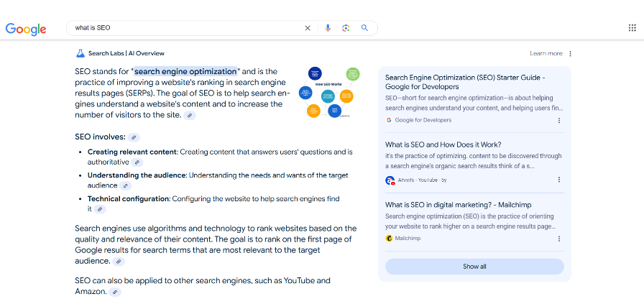Open link chip after 'Amazon.'
The image size is (644, 299).
pos(116,293)
